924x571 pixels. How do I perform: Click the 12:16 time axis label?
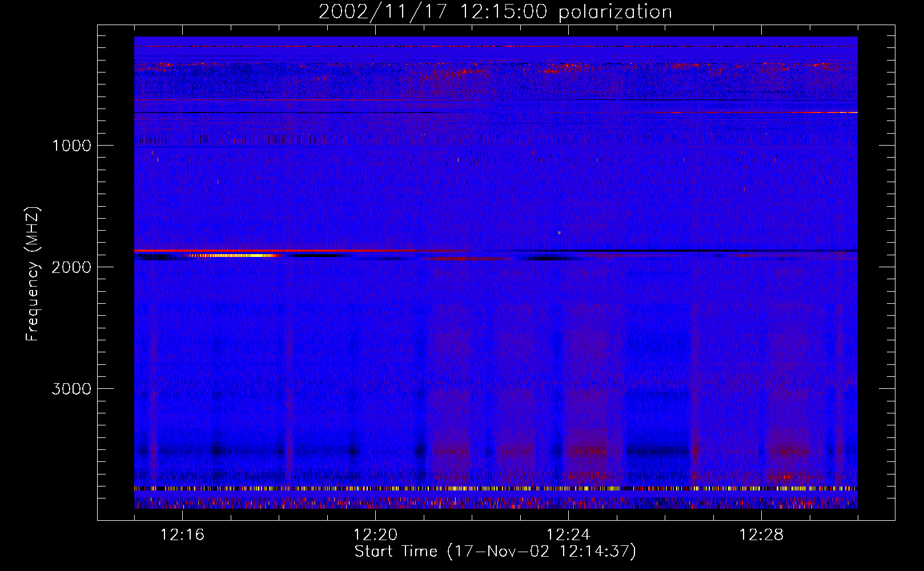(x=182, y=535)
